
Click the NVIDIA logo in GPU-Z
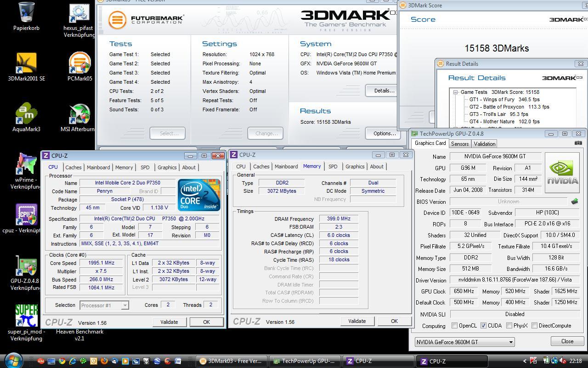coord(562,172)
